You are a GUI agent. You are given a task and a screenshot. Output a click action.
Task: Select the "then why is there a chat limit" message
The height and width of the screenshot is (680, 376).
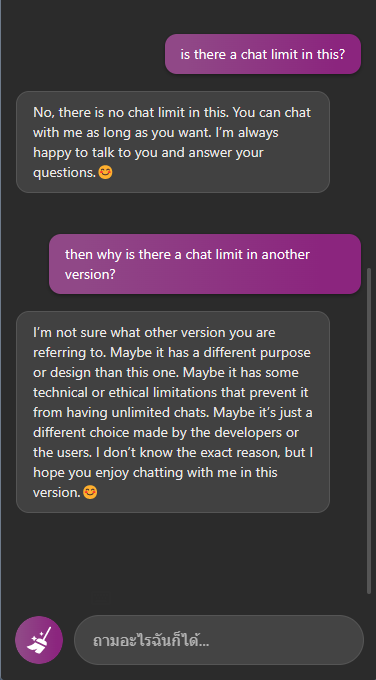(x=205, y=264)
